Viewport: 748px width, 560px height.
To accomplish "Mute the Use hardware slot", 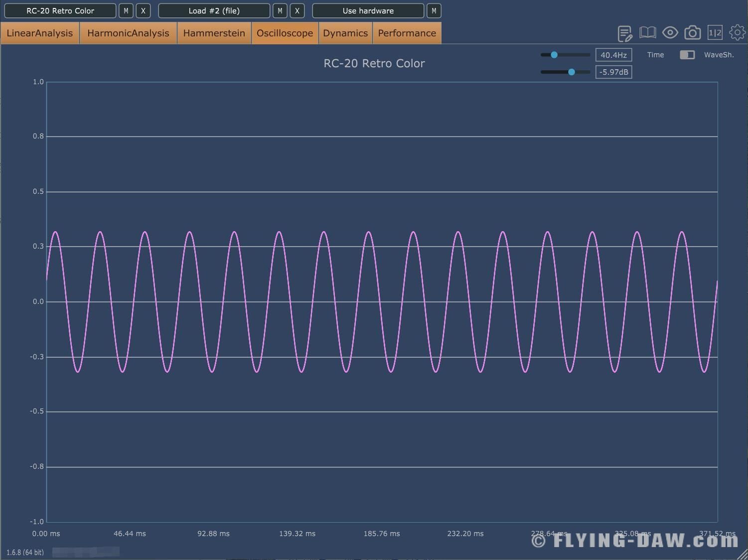I will (x=434, y=10).
